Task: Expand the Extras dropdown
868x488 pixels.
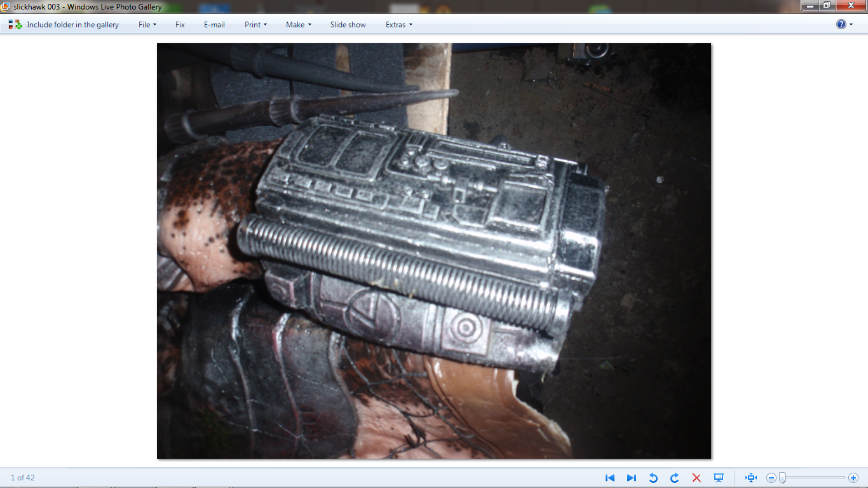Action: (x=398, y=25)
